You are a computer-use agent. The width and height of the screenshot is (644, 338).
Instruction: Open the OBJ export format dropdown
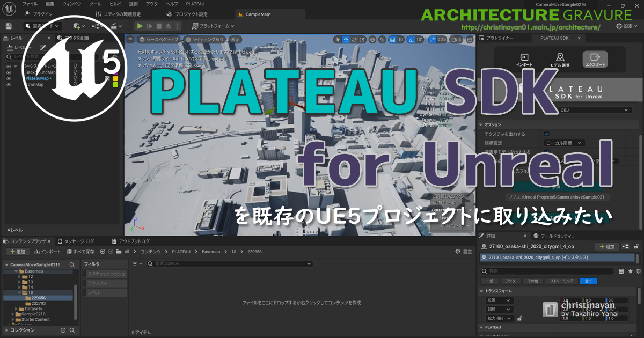[594, 110]
